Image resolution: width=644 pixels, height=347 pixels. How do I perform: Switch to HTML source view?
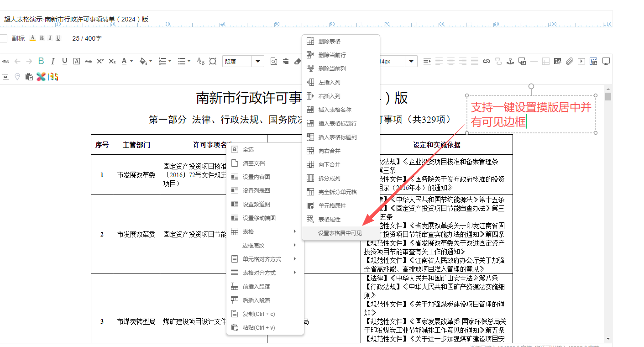point(5,61)
